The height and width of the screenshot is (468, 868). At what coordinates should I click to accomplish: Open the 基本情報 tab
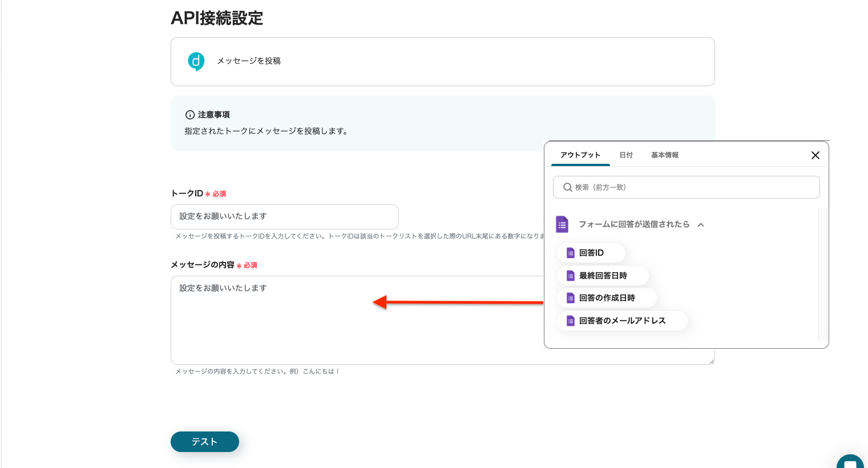[x=664, y=155]
